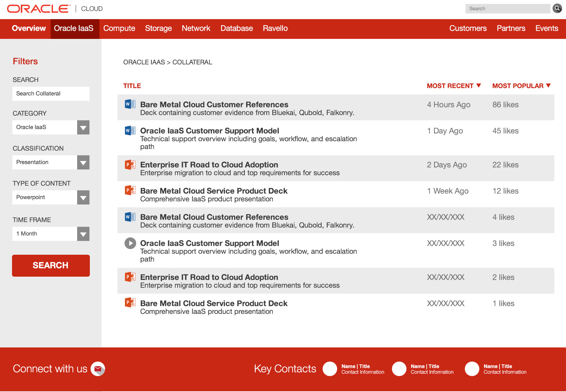
Task: Sort the list by Most Popular
Action: [521, 86]
